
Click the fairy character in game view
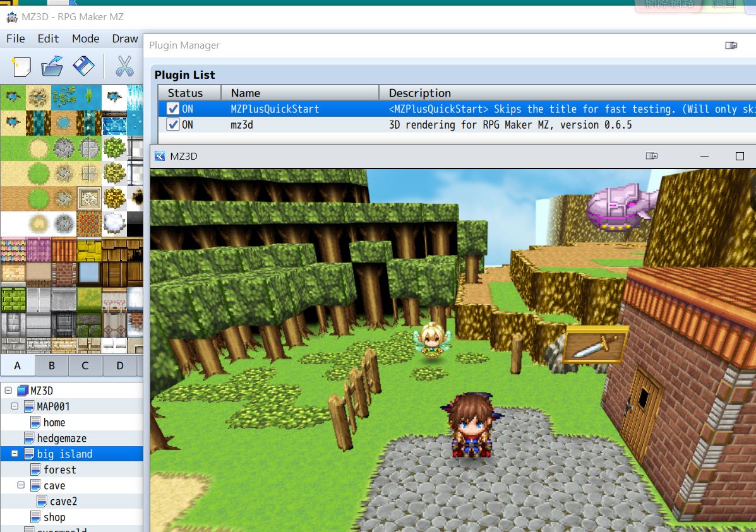[431, 340]
